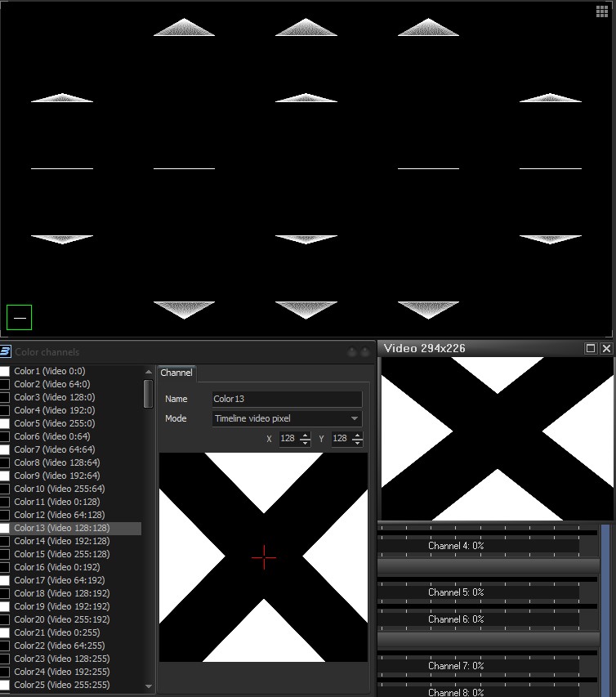Select rightmost downward triangle fixture in bottom row
Screen dimensions: 616x697
pyautogui.click(x=428, y=310)
